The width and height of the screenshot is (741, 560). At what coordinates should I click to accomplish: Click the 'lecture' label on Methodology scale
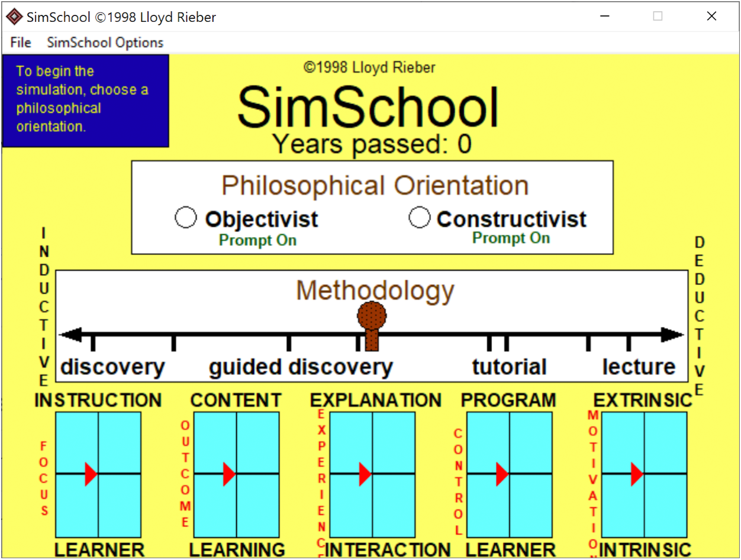(639, 367)
